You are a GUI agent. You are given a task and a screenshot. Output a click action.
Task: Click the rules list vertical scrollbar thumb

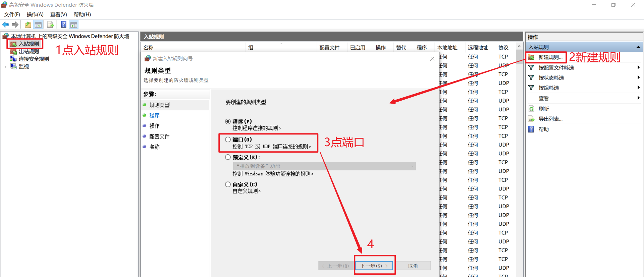click(x=519, y=56)
